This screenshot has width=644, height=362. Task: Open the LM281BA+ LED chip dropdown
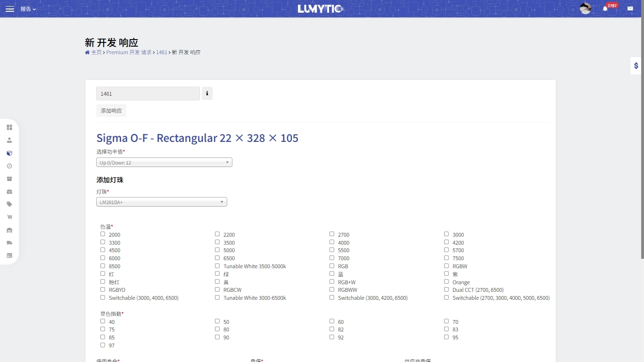(x=161, y=202)
